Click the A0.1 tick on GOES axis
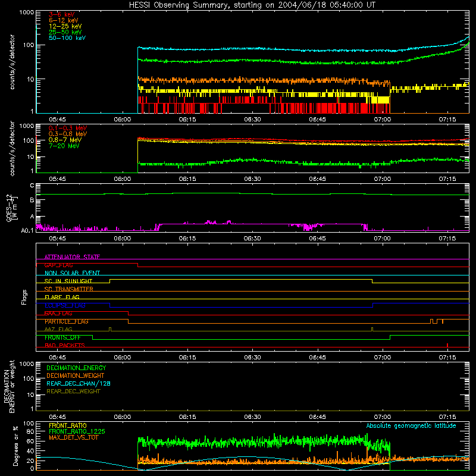The width and height of the screenshot is (476, 476). click(27, 230)
